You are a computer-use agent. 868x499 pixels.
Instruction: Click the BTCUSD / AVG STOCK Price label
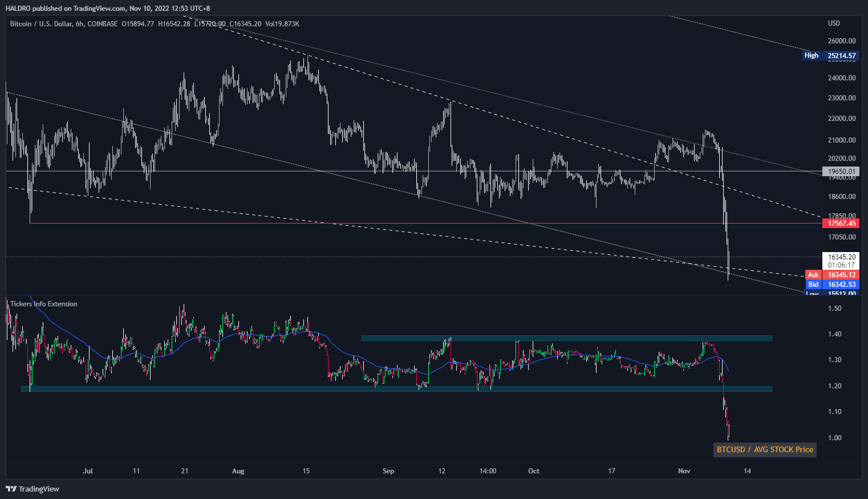(765, 449)
